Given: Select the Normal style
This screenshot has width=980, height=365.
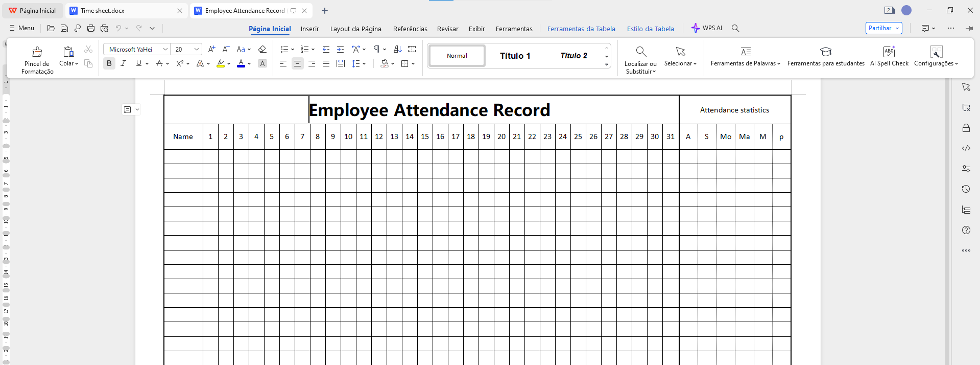Looking at the screenshot, I should point(457,56).
